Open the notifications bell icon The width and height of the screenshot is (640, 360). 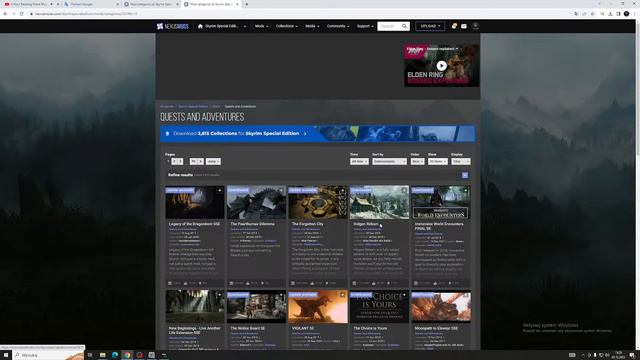point(454,26)
